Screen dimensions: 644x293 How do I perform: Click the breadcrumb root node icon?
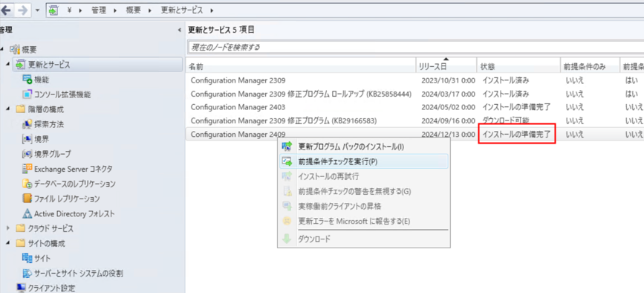(53, 10)
